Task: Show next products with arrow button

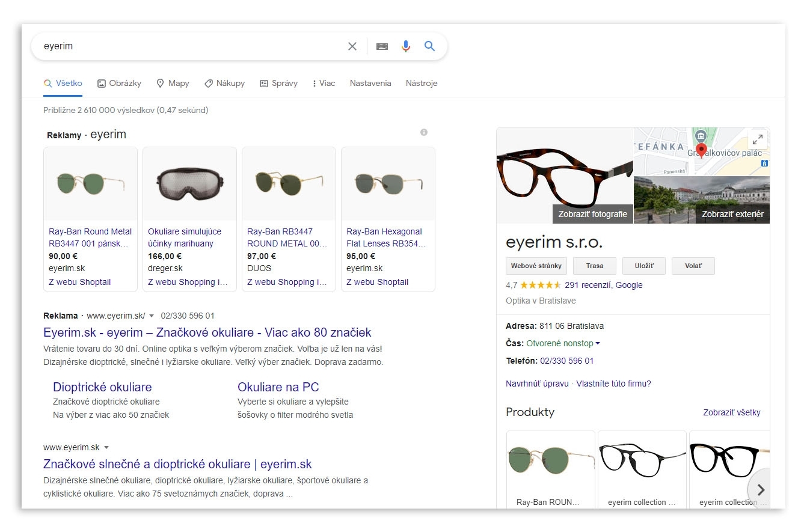Action: (x=760, y=489)
